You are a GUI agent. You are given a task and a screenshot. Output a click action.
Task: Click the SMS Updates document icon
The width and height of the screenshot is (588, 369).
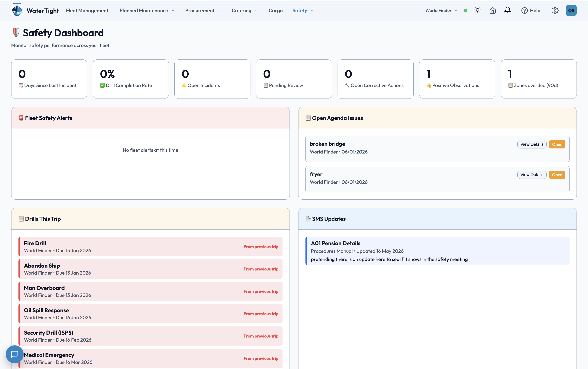[x=308, y=219]
